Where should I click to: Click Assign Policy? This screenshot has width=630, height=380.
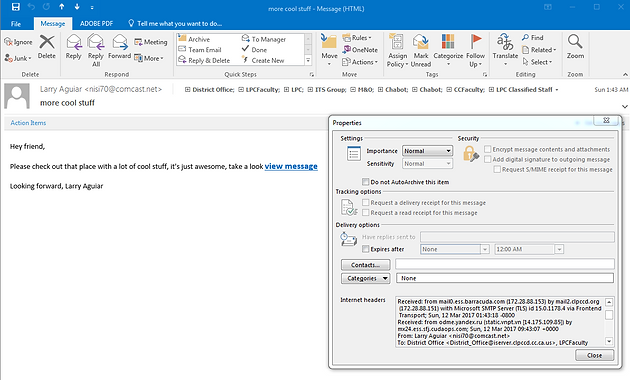tap(397, 50)
